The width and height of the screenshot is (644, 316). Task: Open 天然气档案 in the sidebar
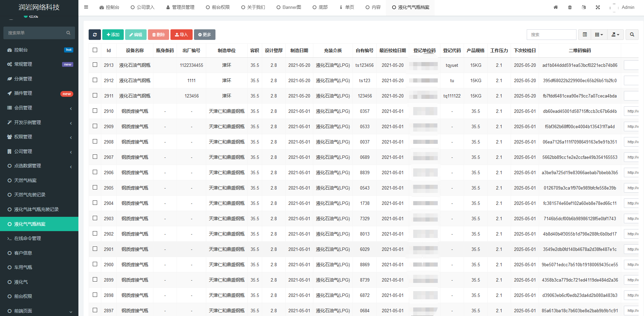pos(39,180)
